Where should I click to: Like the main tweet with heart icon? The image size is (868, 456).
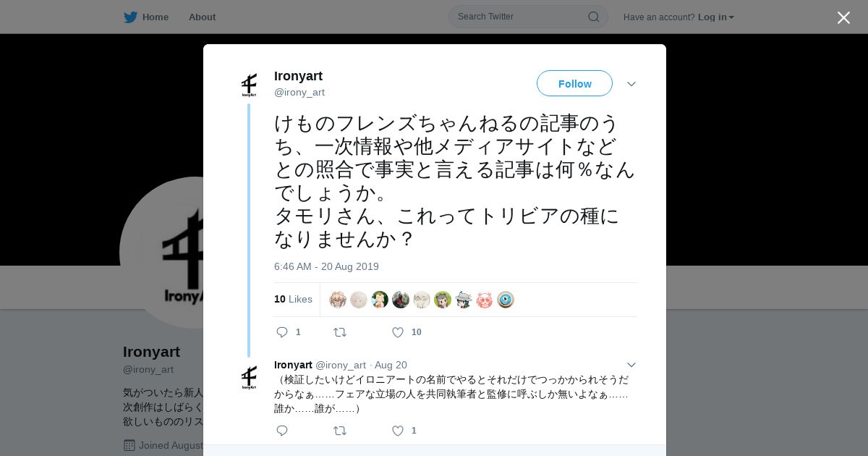[397, 332]
